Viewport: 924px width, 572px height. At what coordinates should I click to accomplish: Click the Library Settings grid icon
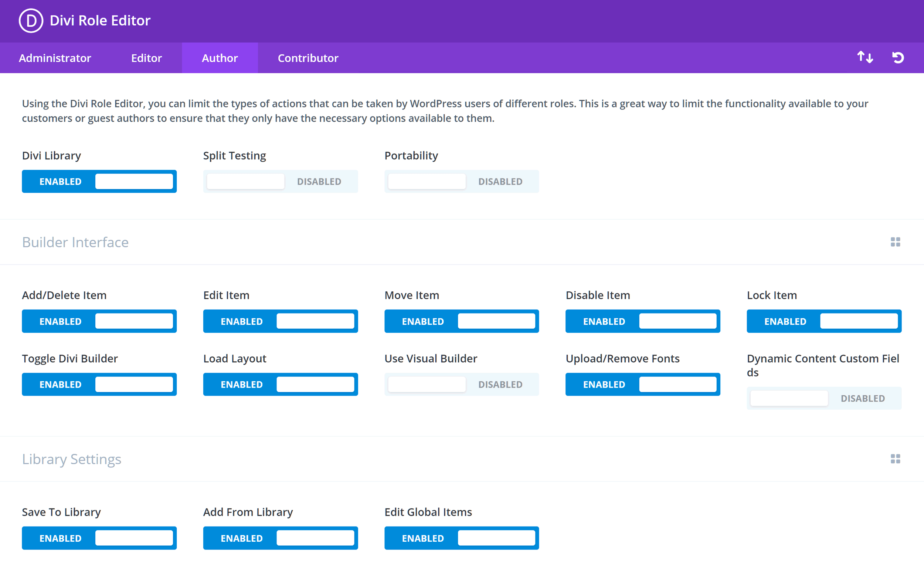coord(895,459)
